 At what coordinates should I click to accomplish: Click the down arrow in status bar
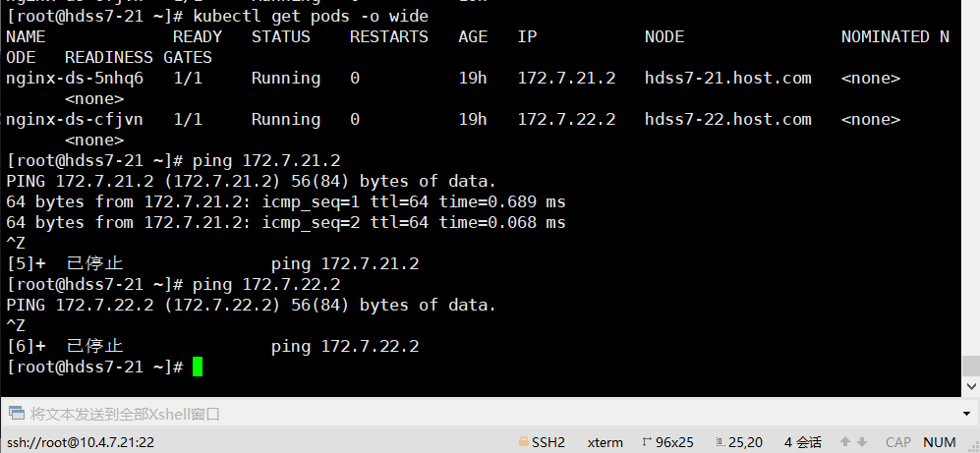(861, 442)
